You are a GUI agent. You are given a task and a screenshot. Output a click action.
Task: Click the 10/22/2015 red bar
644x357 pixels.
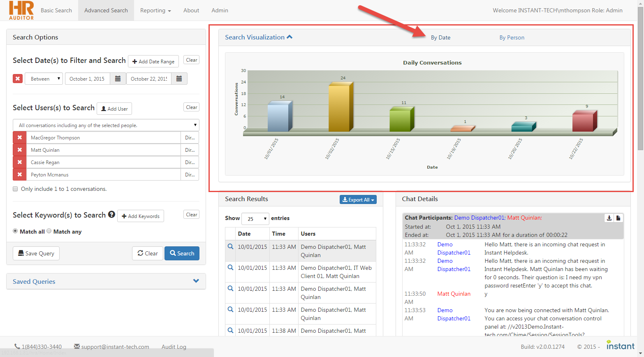(x=584, y=121)
